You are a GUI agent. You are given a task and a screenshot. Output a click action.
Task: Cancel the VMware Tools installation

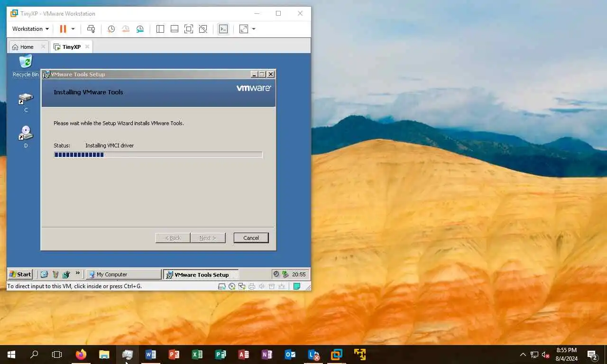[251, 238]
